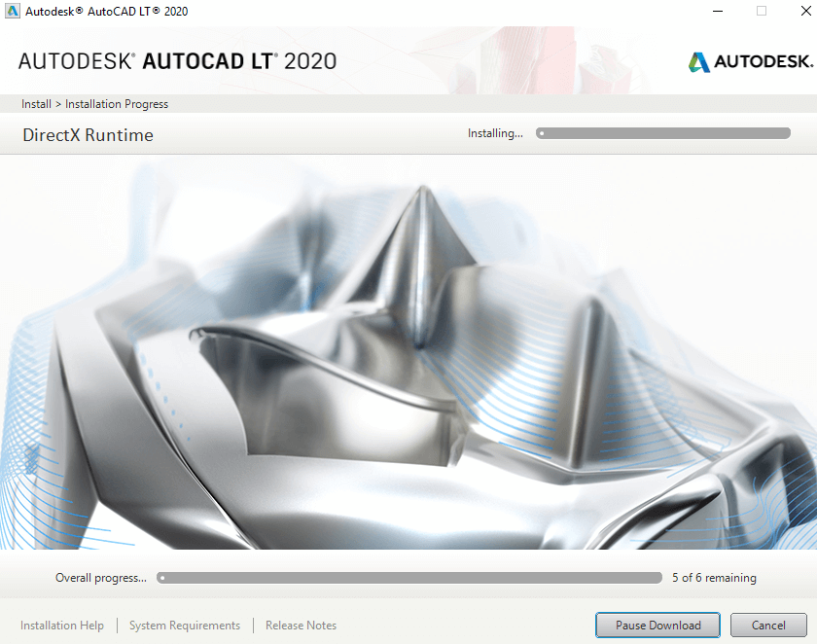The image size is (817, 644).
Task: Open the Release Notes
Action: [x=301, y=625]
